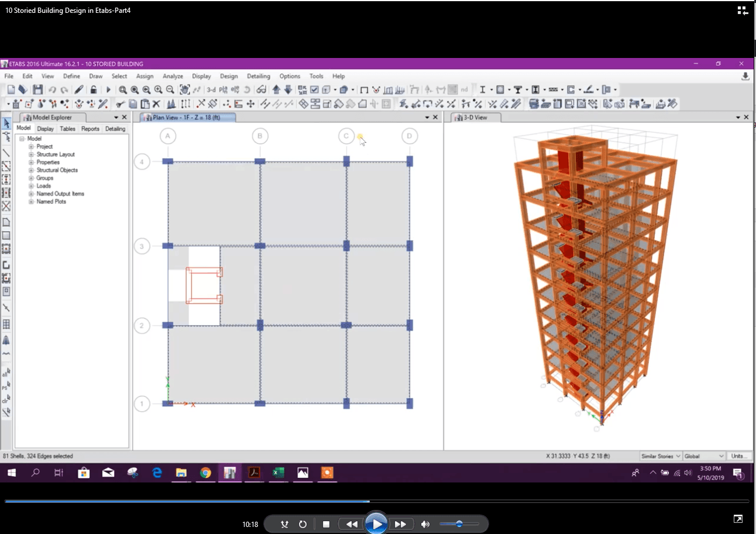Viewport: 756px width, 534px height.
Task: Move down in list arrow icon
Action: point(288,90)
